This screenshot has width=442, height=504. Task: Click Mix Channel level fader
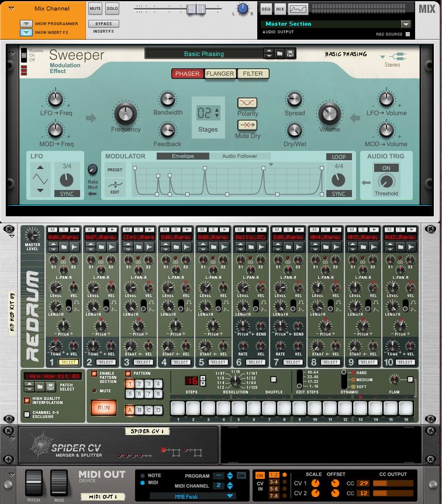[x=196, y=9]
